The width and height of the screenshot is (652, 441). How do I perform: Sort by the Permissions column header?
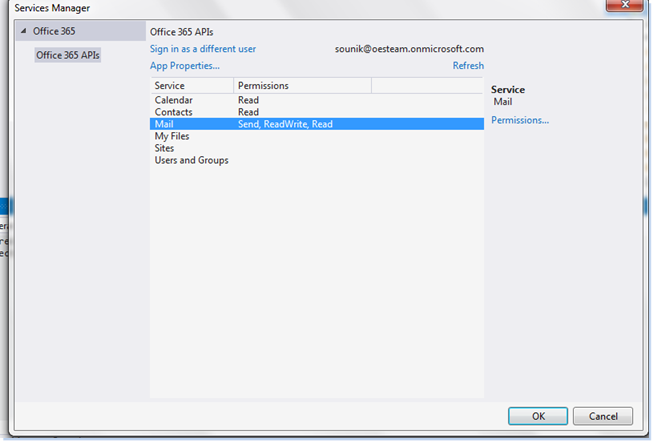click(x=302, y=86)
